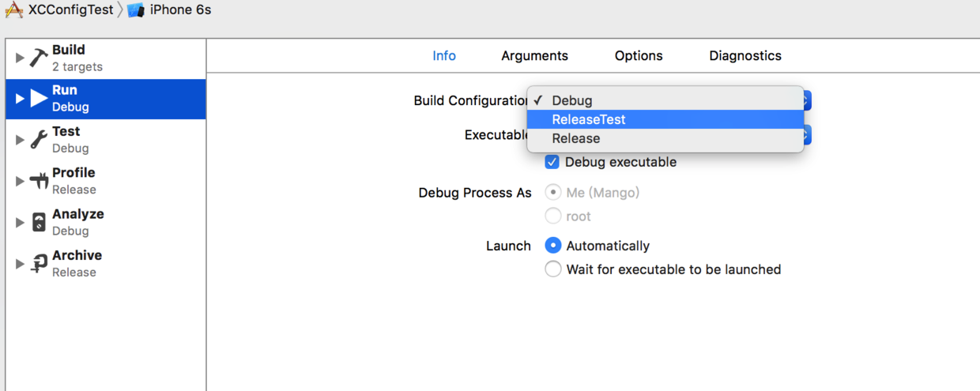The image size is (980, 391).
Task: Switch to the Arguments tab
Action: [534, 55]
